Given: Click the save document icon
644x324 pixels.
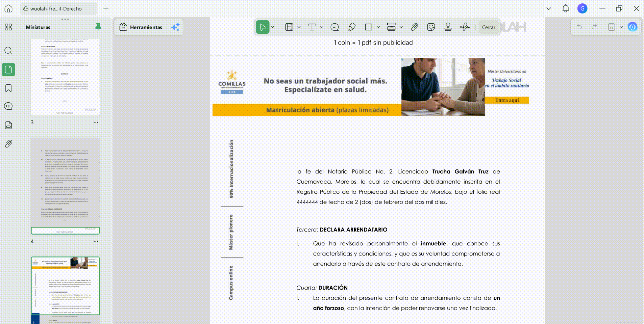Looking at the screenshot, I should (611, 27).
